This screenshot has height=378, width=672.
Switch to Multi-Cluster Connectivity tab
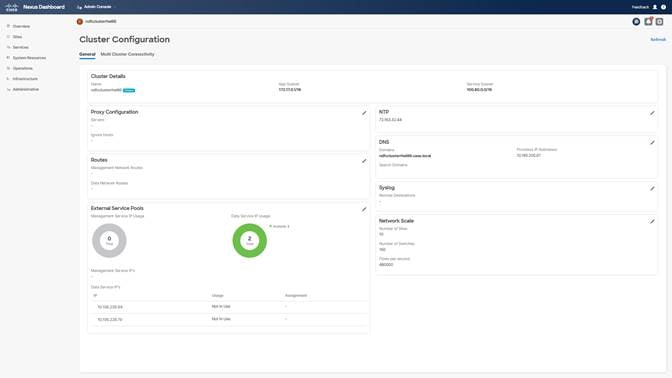pyautogui.click(x=127, y=54)
